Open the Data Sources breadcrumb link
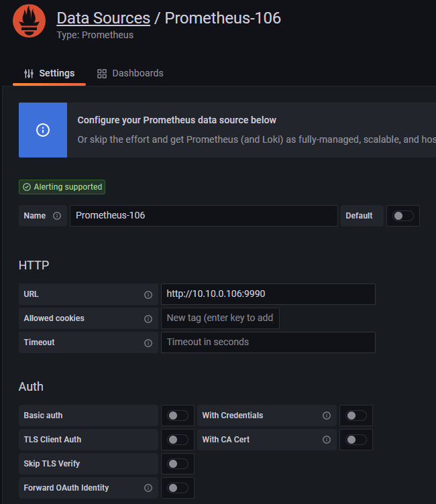 [103, 18]
